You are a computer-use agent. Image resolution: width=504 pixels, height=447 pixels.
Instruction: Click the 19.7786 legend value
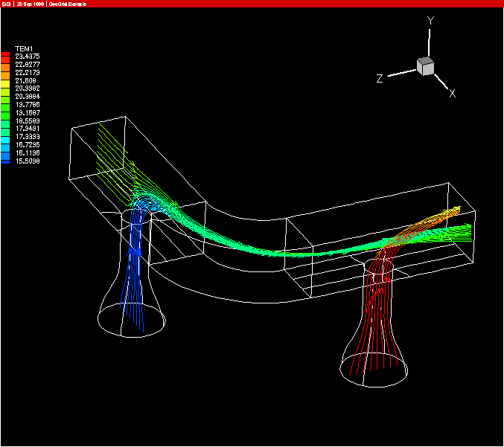[28, 105]
